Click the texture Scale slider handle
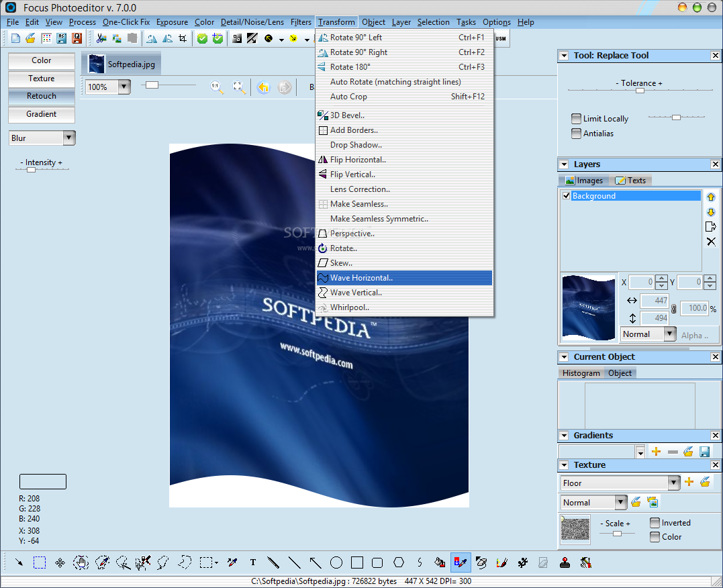 pyautogui.click(x=617, y=534)
